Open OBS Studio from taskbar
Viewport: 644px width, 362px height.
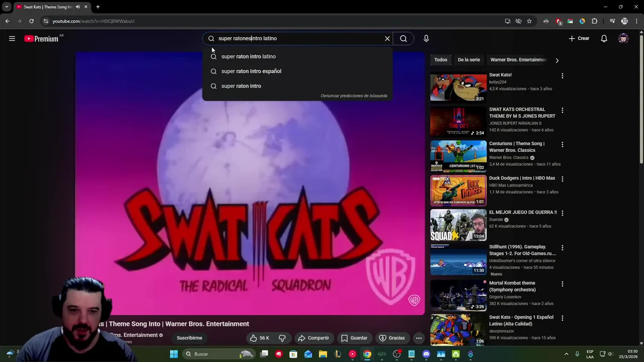(x=396, y=354)
